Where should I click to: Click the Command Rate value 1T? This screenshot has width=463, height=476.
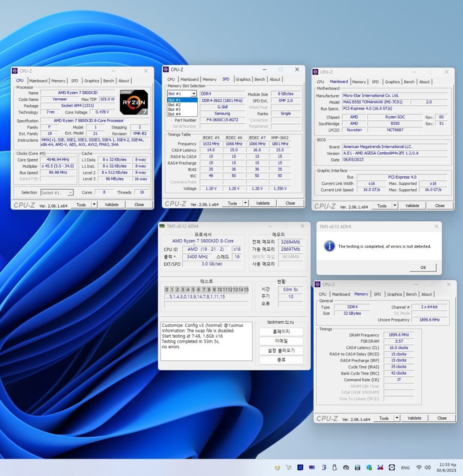399,380
